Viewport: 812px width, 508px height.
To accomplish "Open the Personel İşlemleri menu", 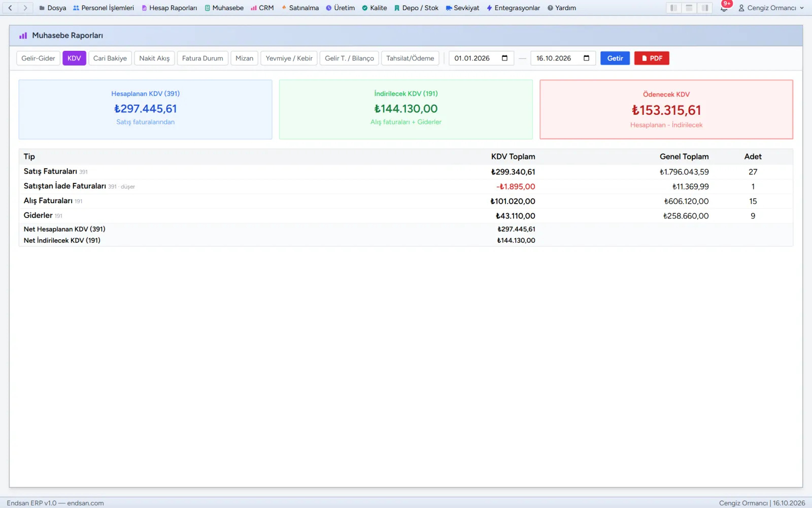I will pos(104,8).
